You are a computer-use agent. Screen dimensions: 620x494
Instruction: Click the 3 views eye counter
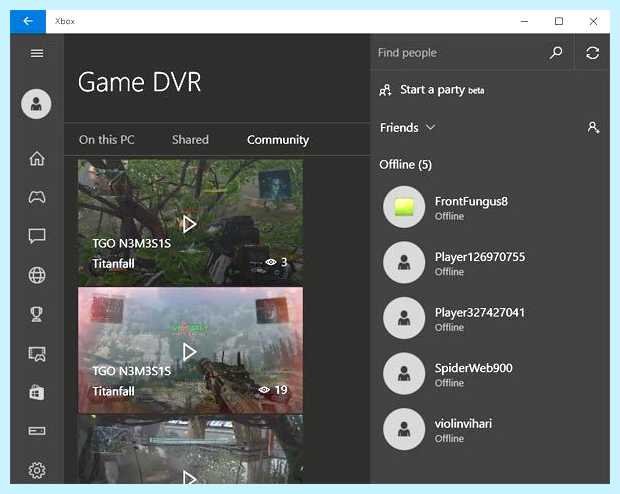tap(276, 262)
